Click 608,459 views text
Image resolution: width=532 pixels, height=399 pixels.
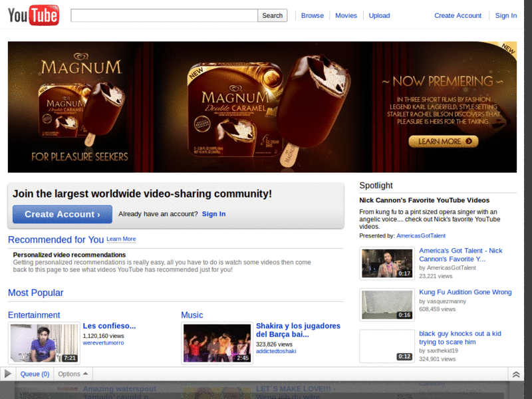[x=437, y=309]
